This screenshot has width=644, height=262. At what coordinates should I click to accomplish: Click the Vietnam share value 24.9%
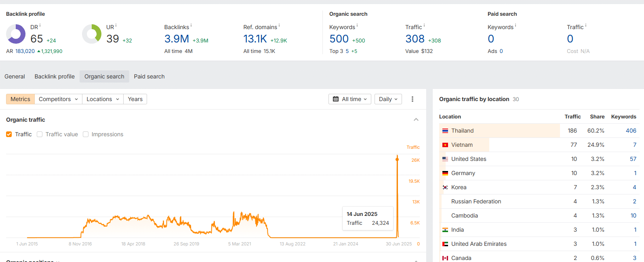(x=596, y=145)
